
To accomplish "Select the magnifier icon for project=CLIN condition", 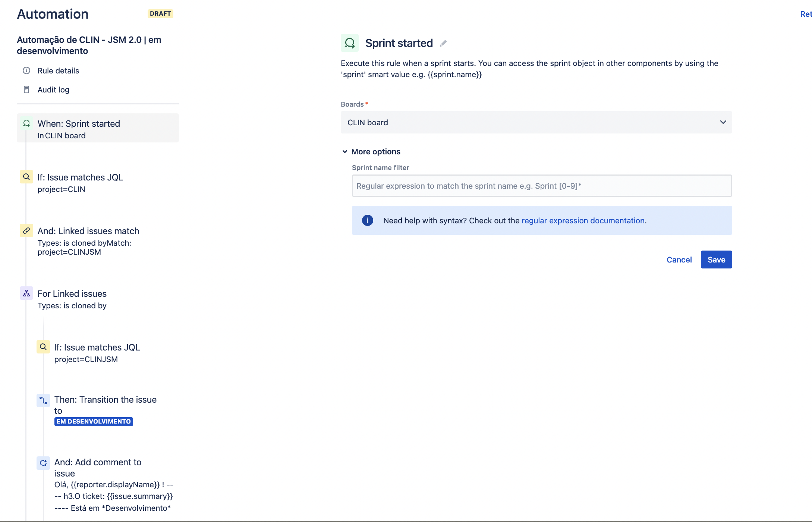I will [x=26, y=177].
